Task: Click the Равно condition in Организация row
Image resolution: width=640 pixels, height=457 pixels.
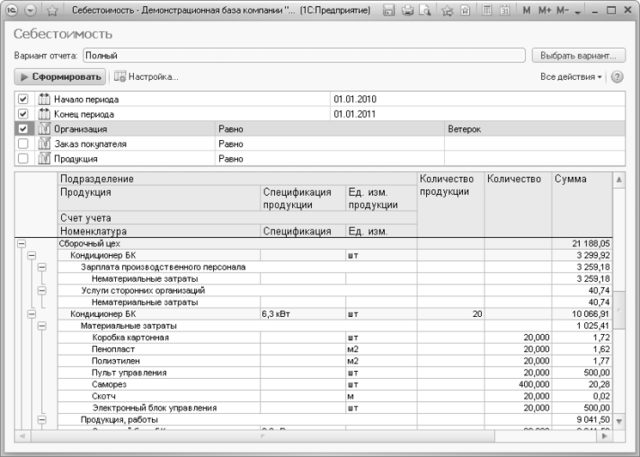Action: [231, 129]
